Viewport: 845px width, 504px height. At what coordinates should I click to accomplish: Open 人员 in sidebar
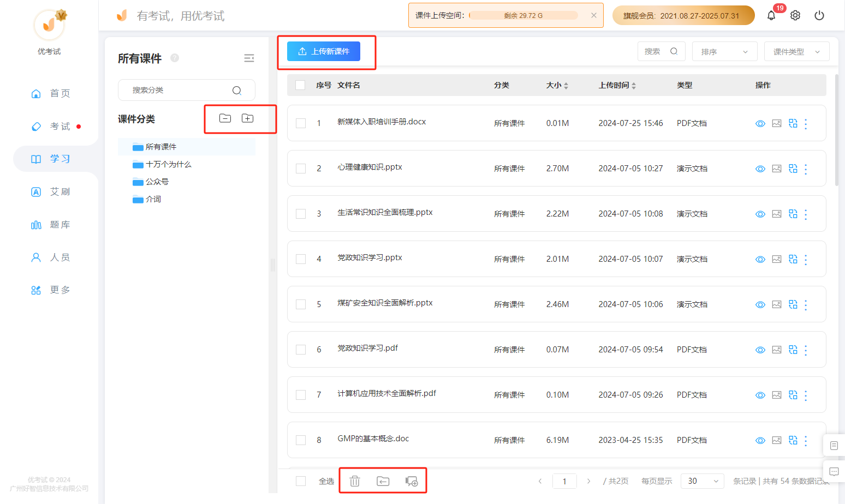[x=51, y=257]
